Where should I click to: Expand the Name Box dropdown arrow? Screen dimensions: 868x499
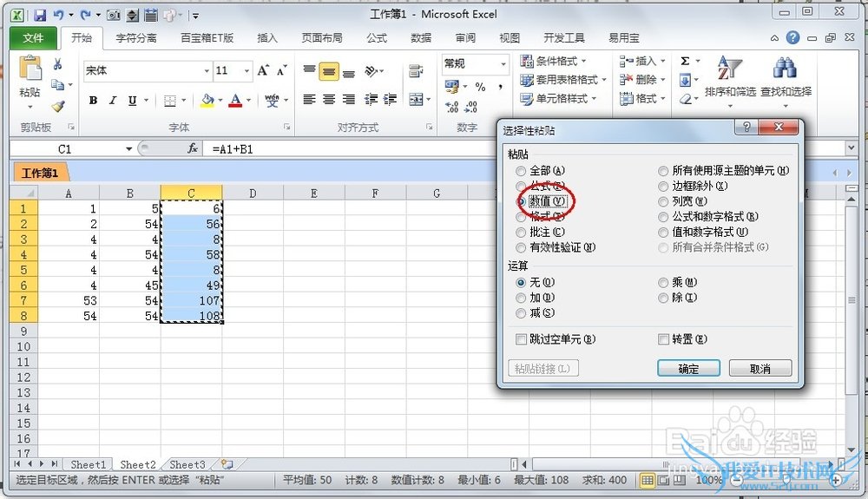(x=128, y=148)
